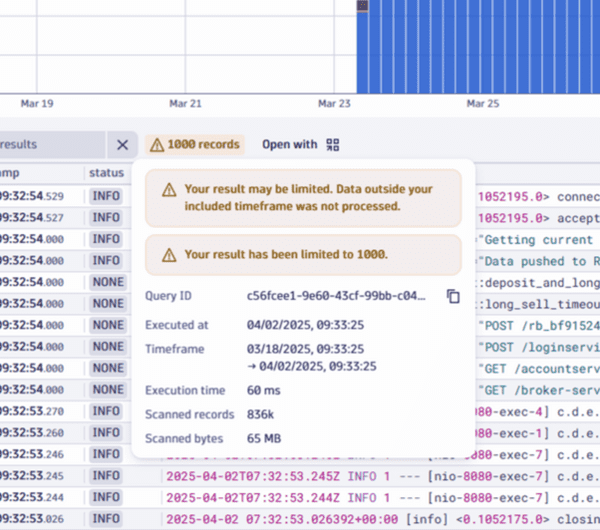Click the first INFO status cell

[x=106, y=196]
